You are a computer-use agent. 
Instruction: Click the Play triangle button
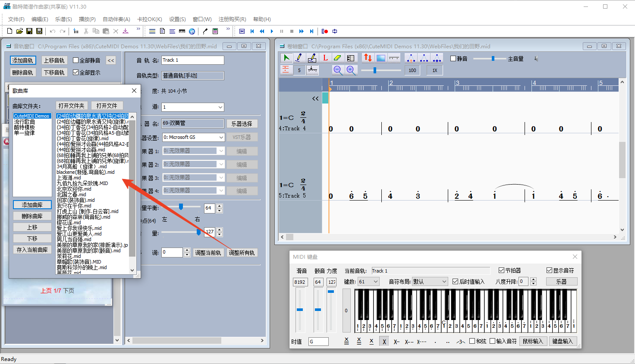(272, 31)
